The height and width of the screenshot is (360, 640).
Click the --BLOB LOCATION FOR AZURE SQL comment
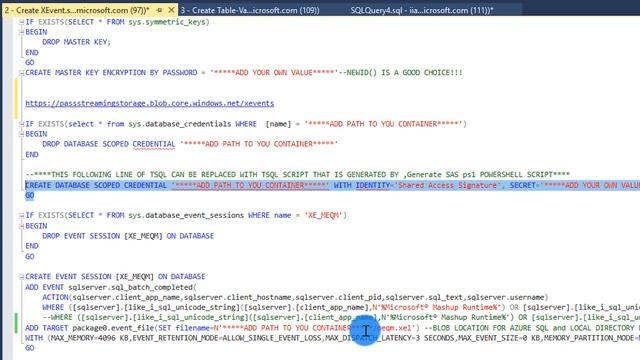click(x=532, y=328)
